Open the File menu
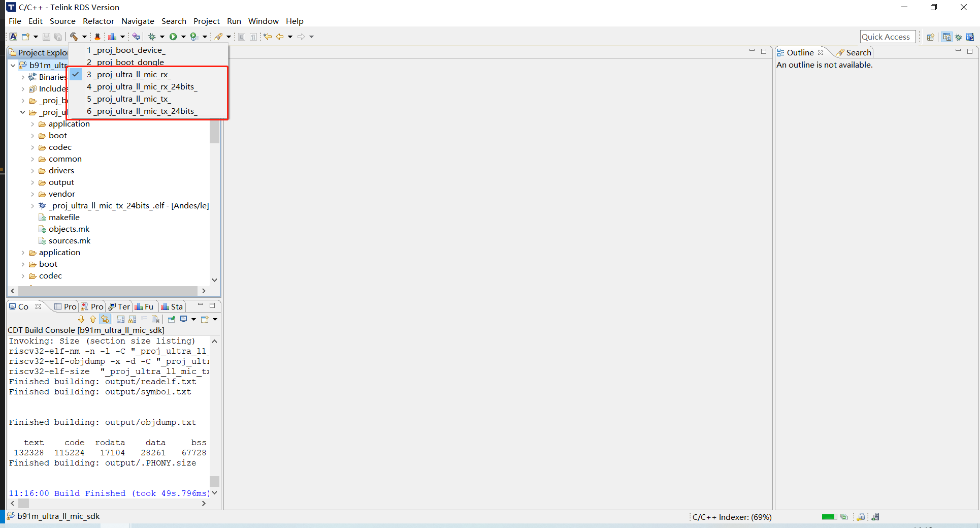This screenshot has width=980, height=528. 15,21
